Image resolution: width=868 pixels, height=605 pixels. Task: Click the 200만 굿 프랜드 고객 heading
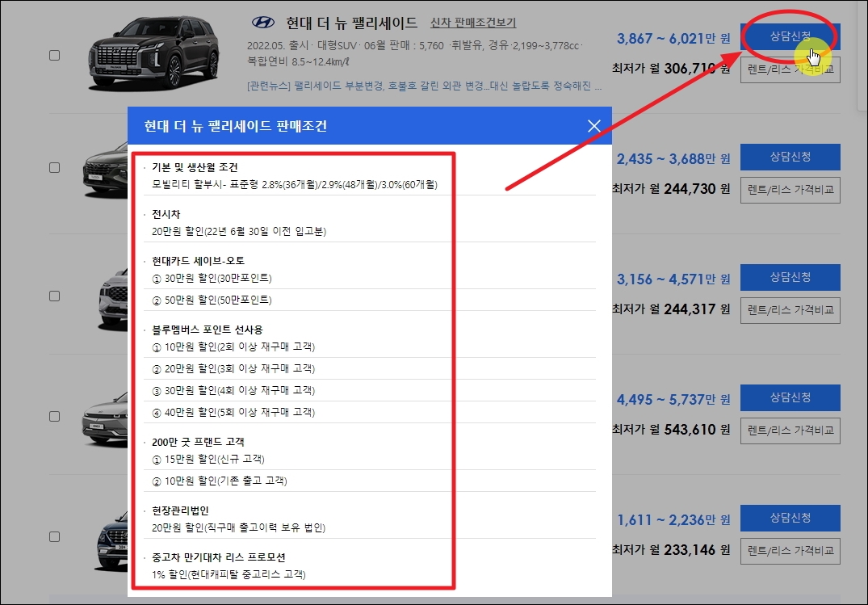point(198,442)
